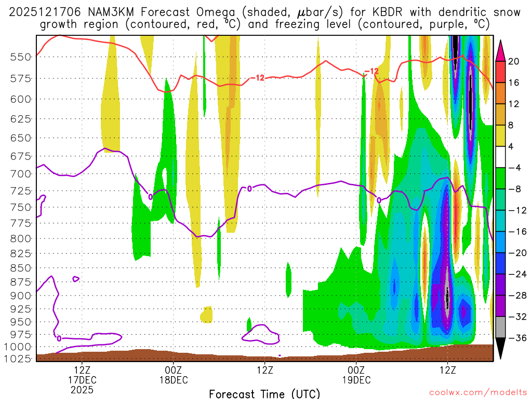
Task: Click the pink arrow atop the color legend
Action: [x=500, y=51]
